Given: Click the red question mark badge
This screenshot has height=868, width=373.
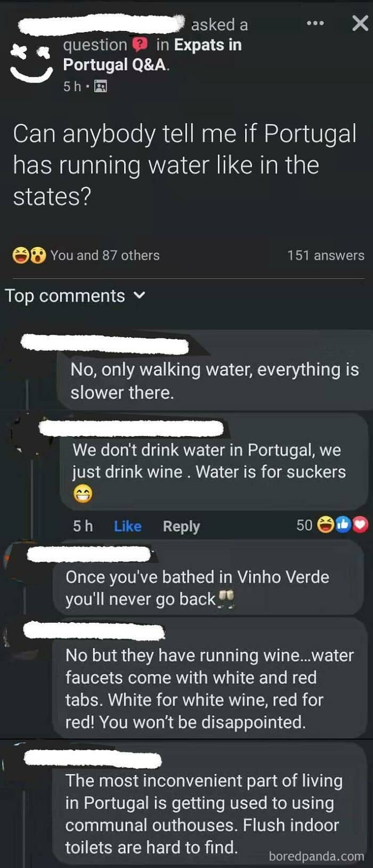Looking at the screenshot, I should (140, 44).
